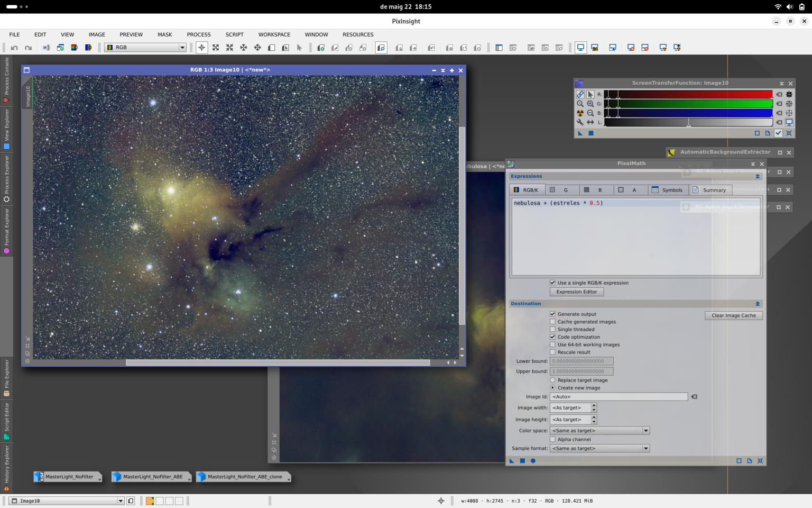The image size is (812, 508).
Task: Open the WORKSPACE menu
Action: (x=274, y=34)
